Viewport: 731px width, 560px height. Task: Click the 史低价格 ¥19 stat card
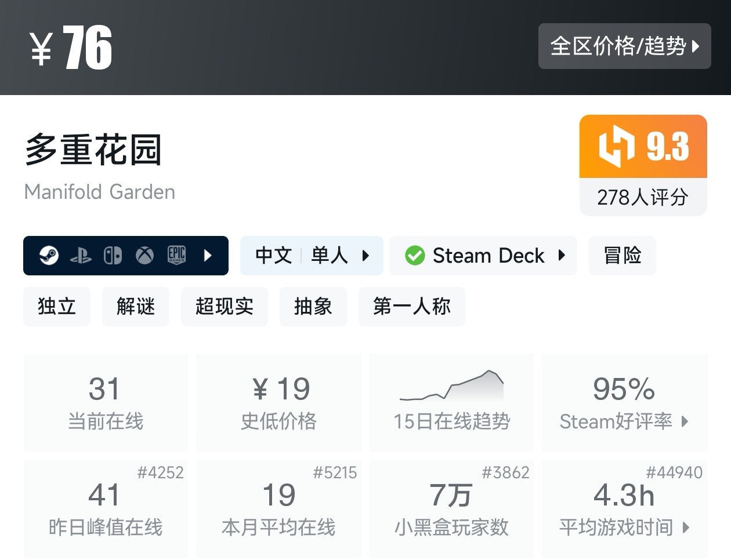coord(278,402)
